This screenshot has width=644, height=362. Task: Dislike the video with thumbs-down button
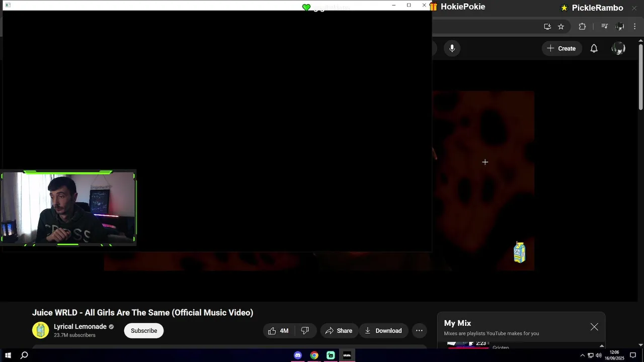click(305, 330)
